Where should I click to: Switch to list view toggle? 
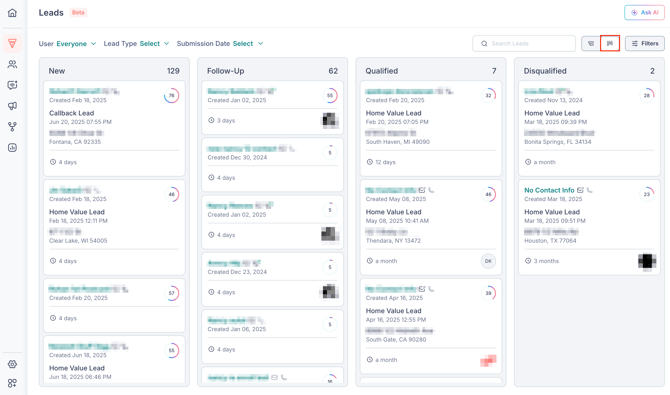(x=591, y=43)
